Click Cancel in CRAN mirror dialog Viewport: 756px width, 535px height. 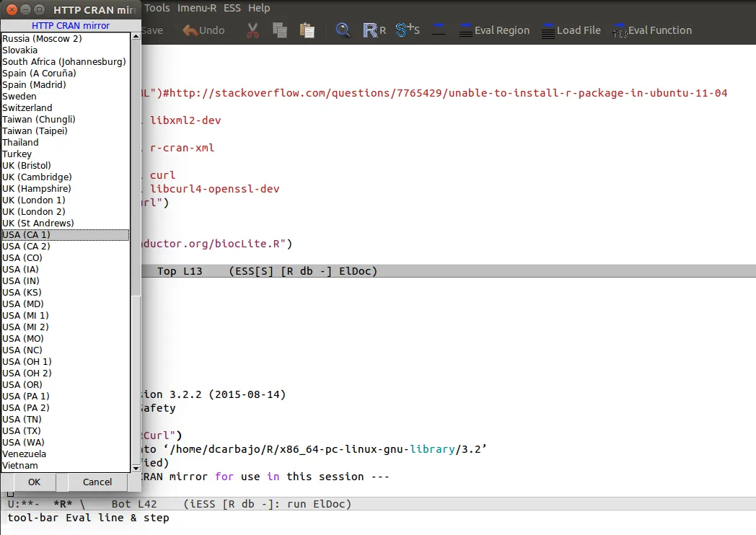(x=97, y=482)
